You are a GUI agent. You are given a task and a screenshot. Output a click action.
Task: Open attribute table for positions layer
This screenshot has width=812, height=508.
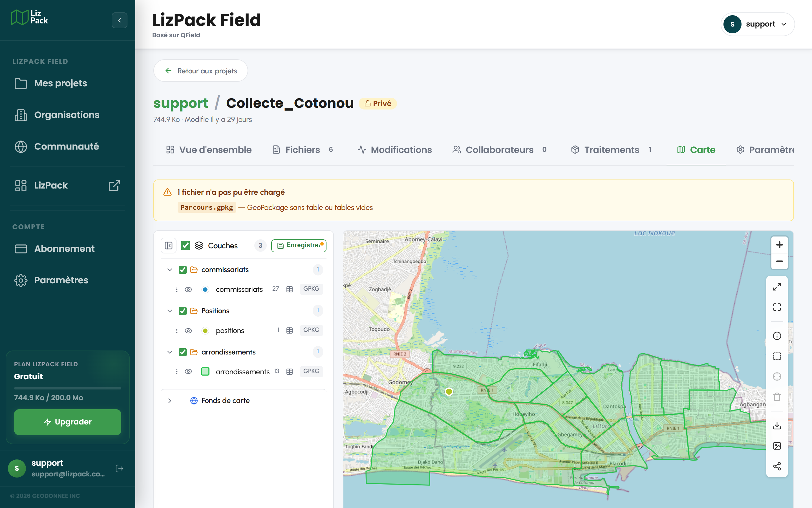coord(290,330)
